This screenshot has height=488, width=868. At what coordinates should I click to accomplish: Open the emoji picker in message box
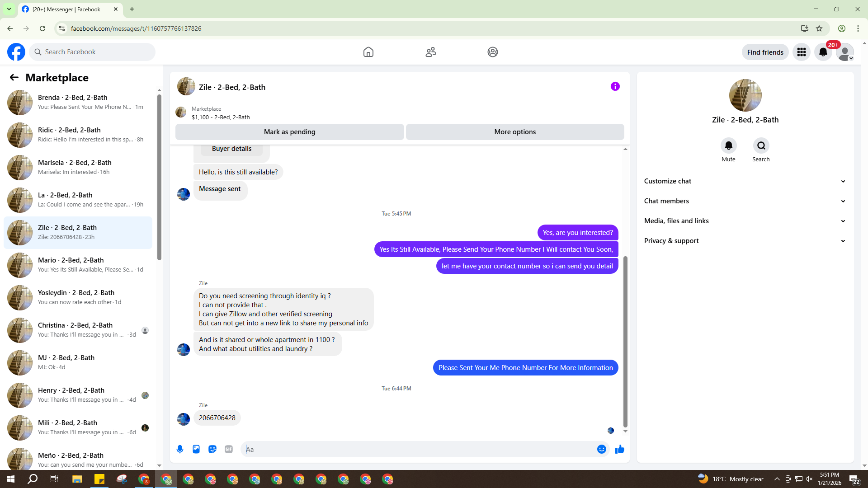(601, 449)
